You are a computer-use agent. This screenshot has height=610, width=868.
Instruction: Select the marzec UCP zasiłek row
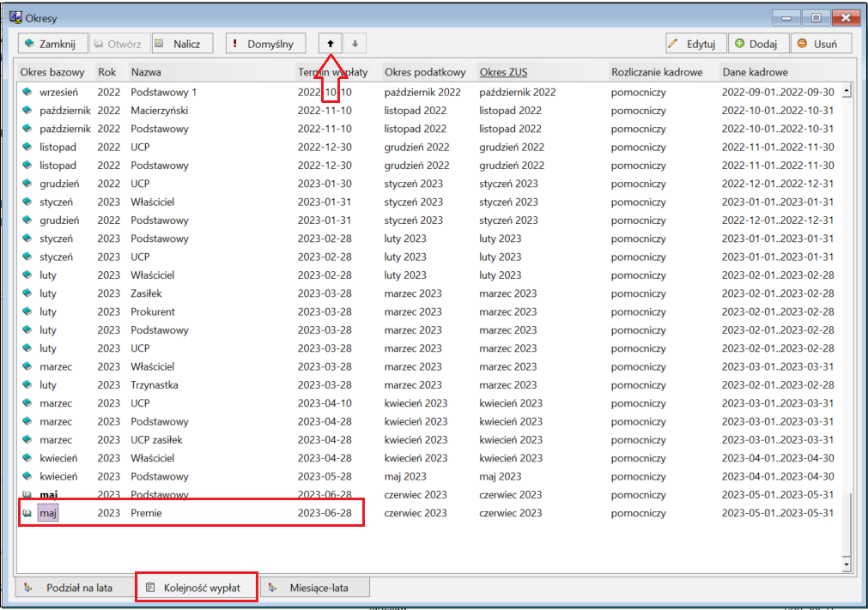pos(431,439)
